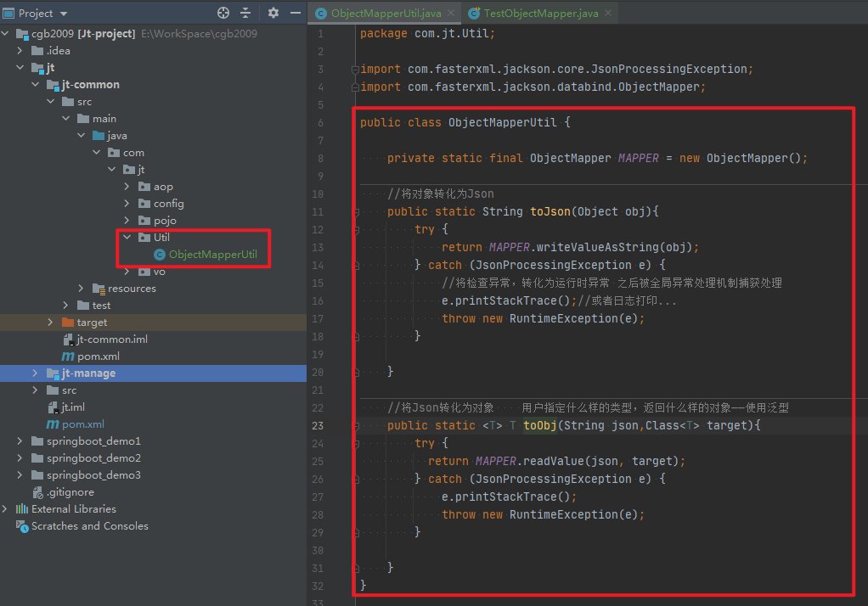Close the TestObjectMapper.java tab

pos(608,13)
